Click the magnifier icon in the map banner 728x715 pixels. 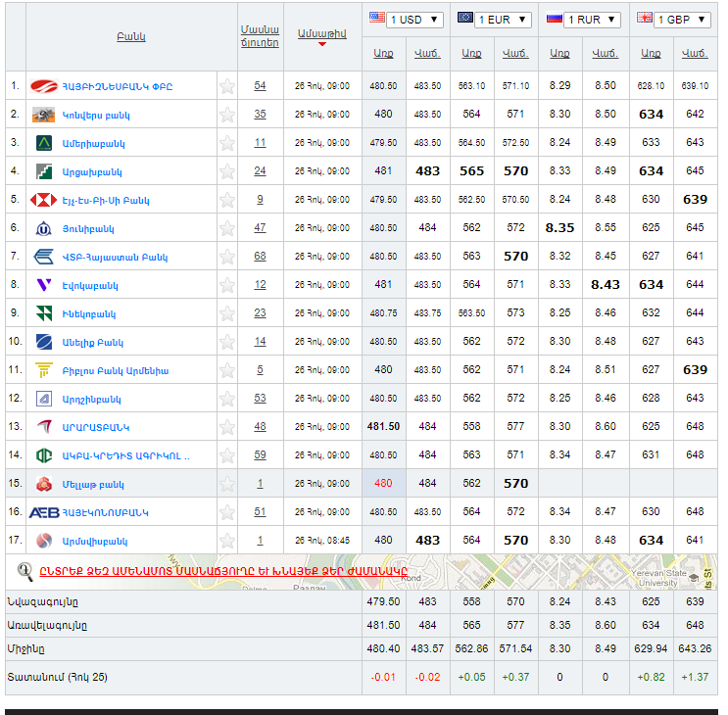pyautogui.click(x=24, y=570)
